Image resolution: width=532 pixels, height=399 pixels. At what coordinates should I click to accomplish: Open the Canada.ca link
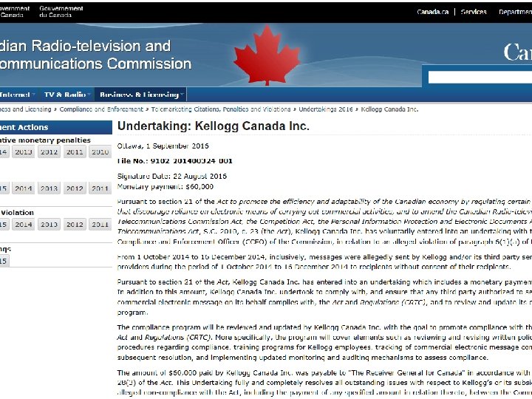[x=432, y=13]
